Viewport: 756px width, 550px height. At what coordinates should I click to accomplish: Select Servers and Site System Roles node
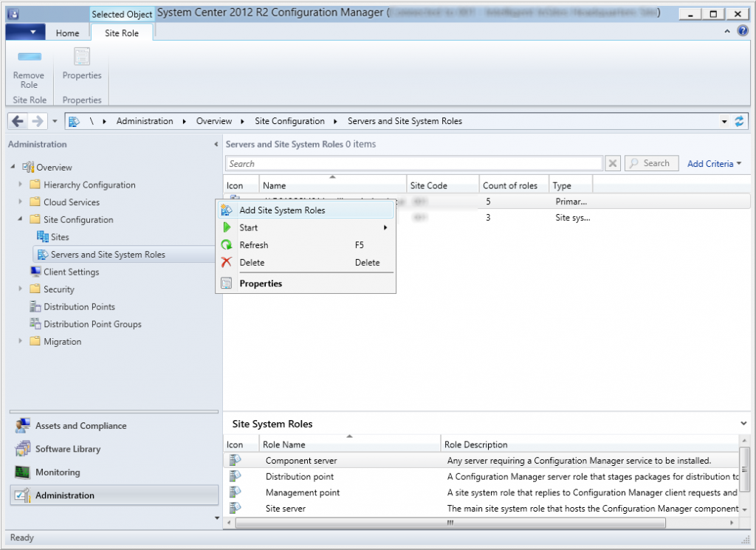tap(108, 254)
